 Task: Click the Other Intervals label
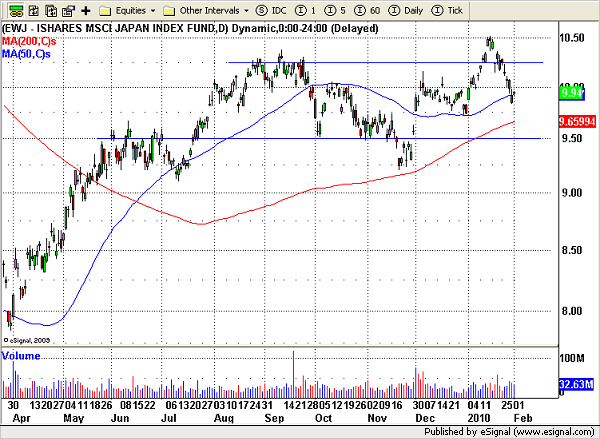coord(209,11)
